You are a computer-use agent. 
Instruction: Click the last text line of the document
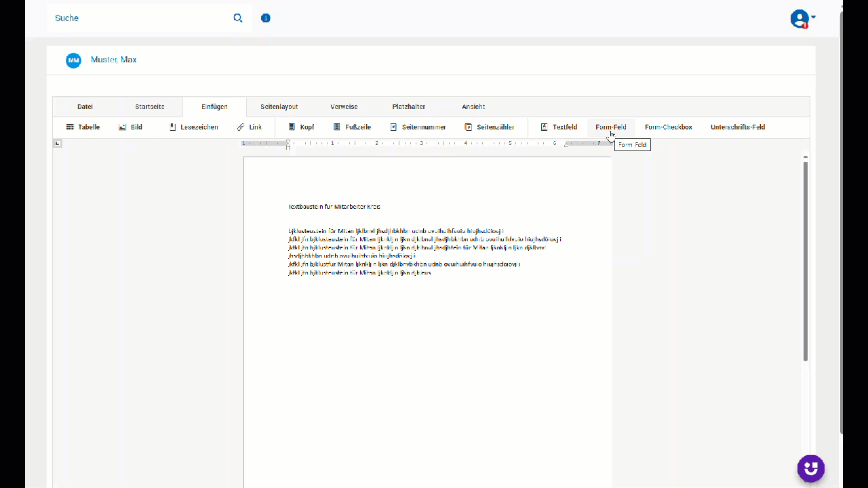359,272
